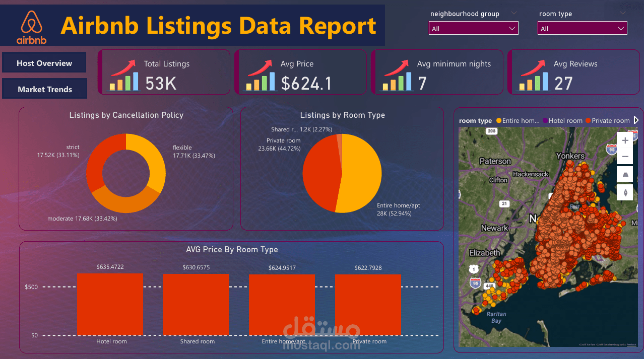Select the Entire home/apt price bar
This screenshot has width=644, height=359.
[282, 305]
